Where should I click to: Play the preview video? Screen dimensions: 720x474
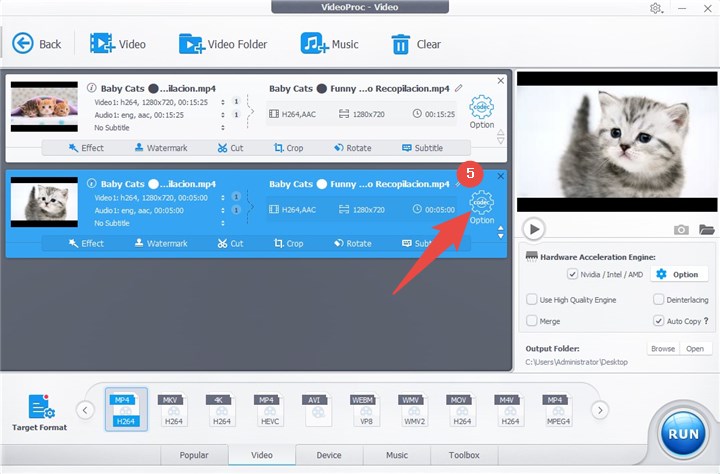click(x=534, y=229)
